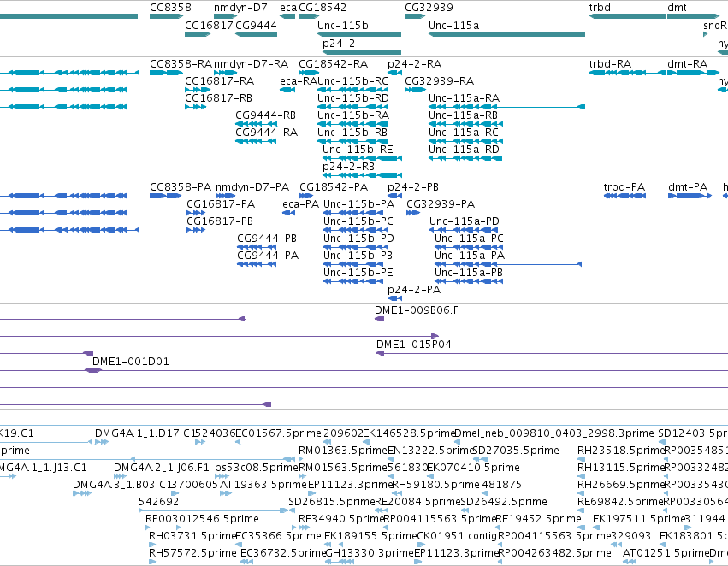Select the CG32939 gene feature
The width and height of the screenshot is (728, 566).
pyautogui.click(x=415, y=17)
